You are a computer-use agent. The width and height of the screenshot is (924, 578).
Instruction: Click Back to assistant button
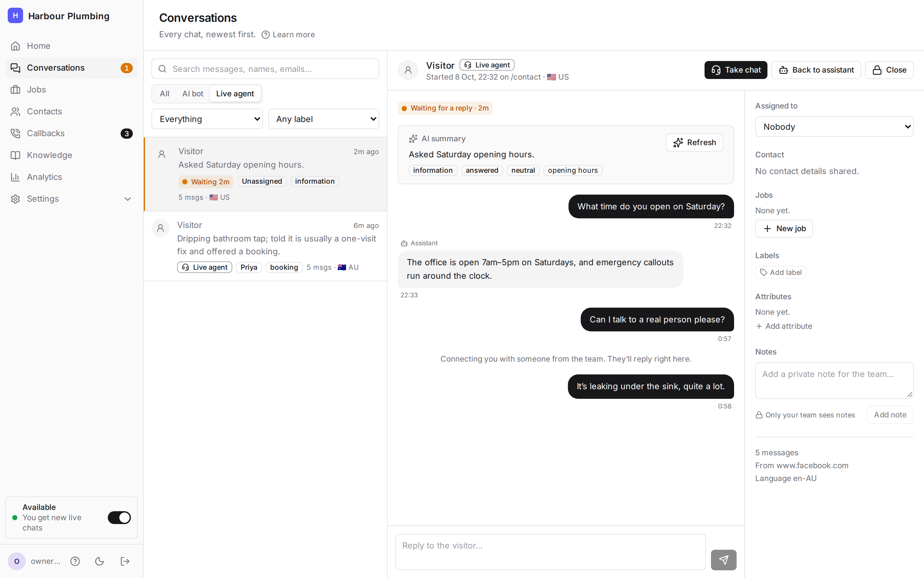coord(816,70)
